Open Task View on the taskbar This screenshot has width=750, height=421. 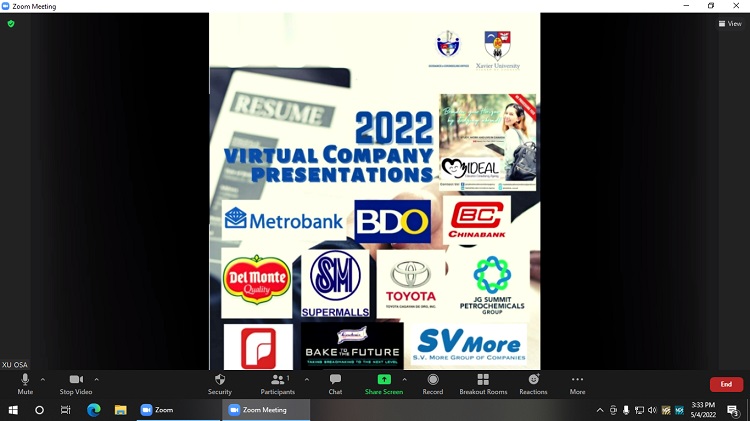point(66,410)
